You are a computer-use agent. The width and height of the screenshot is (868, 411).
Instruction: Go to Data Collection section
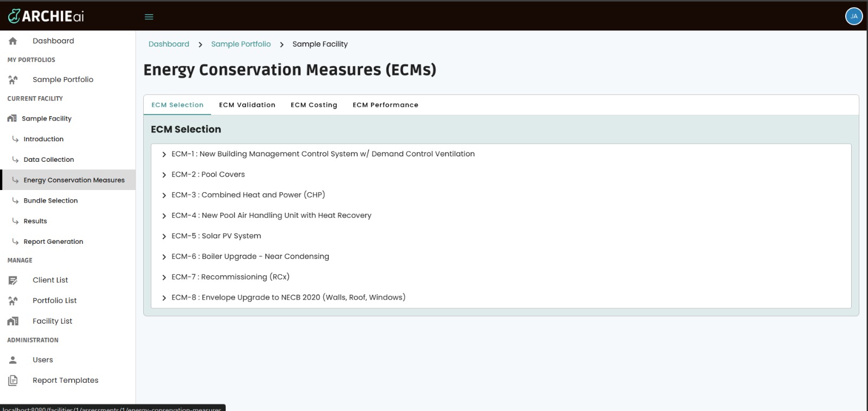49,160
